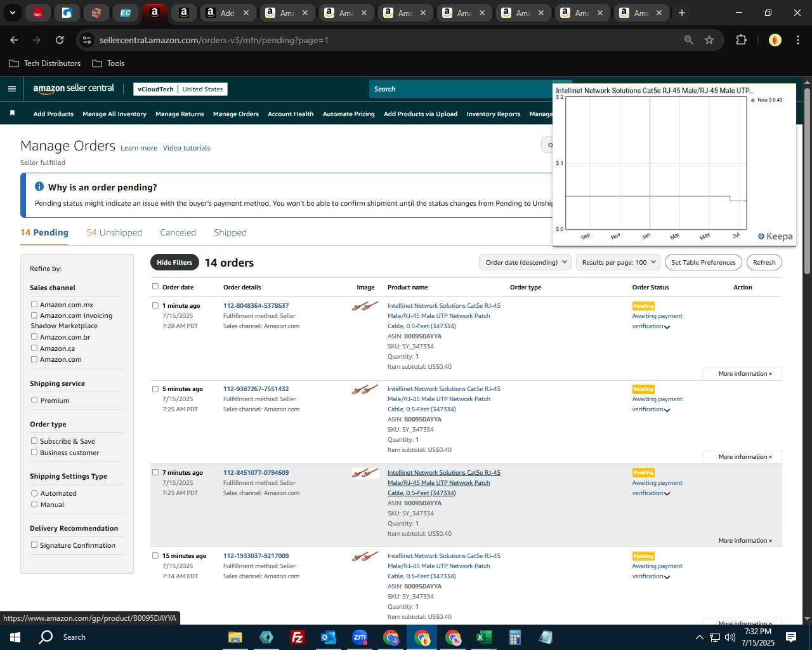Show hidden system tray icons

(699, 637)
